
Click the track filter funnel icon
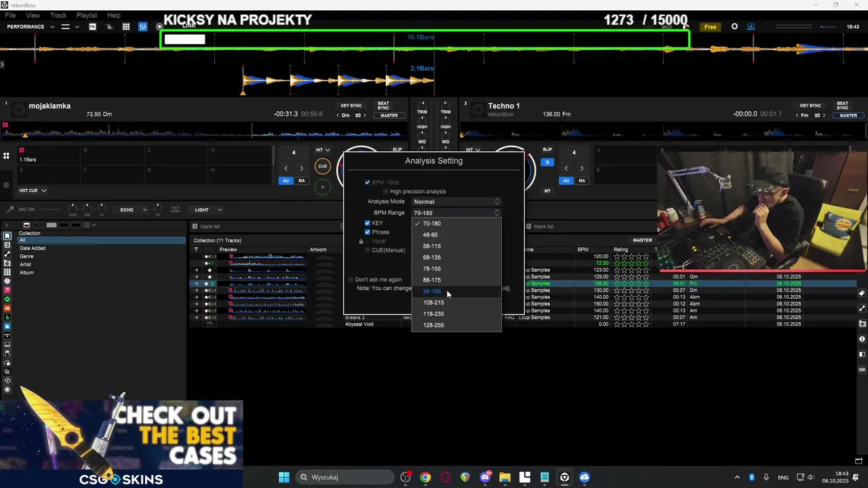(x=197, y=249)
